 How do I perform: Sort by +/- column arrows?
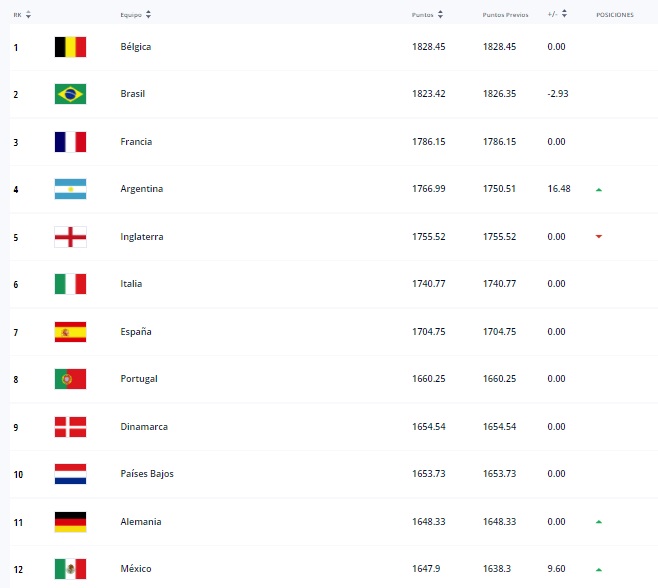[564, 14]
